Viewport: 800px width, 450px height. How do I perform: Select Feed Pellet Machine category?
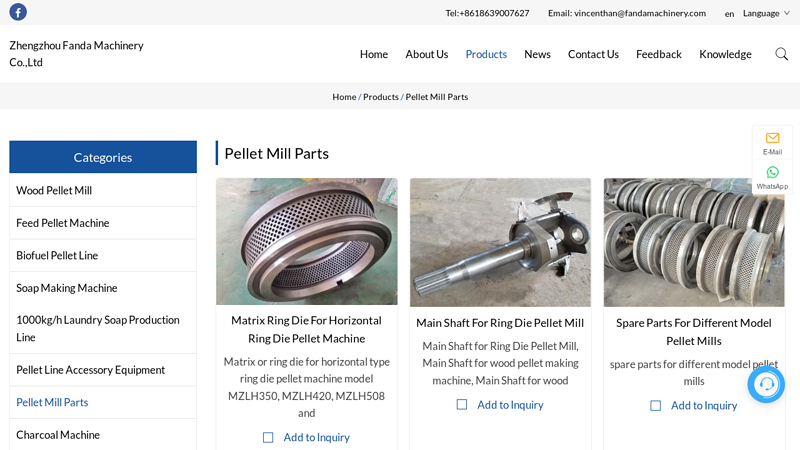tap(103, 223)
